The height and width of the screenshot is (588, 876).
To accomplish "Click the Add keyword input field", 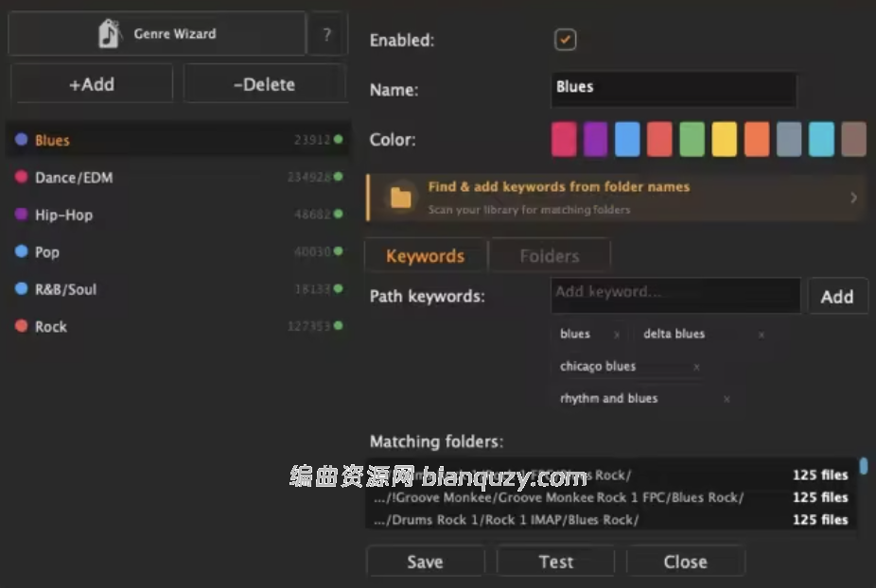I will (x=675, y=294).
